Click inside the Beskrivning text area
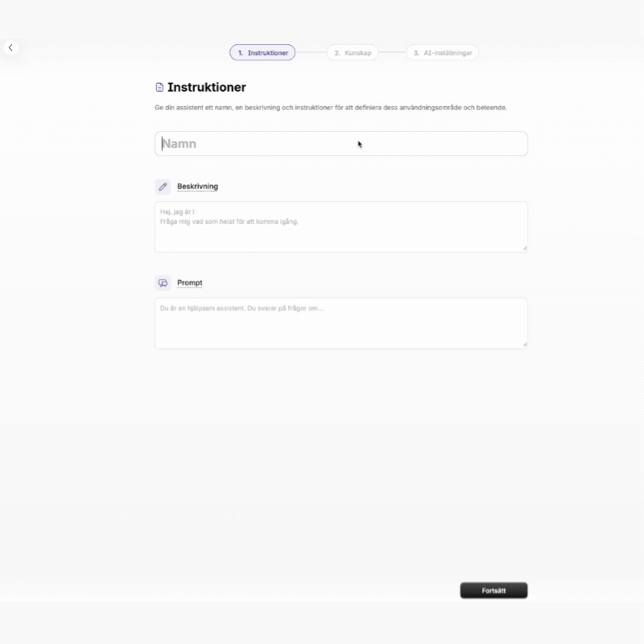The height and width of the screenshot is (644, 644). click(341, 233)
